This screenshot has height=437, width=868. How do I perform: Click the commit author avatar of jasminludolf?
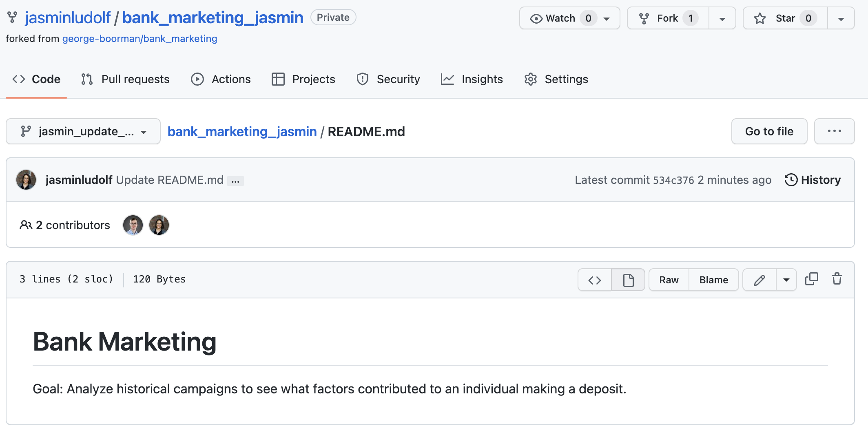26,180
